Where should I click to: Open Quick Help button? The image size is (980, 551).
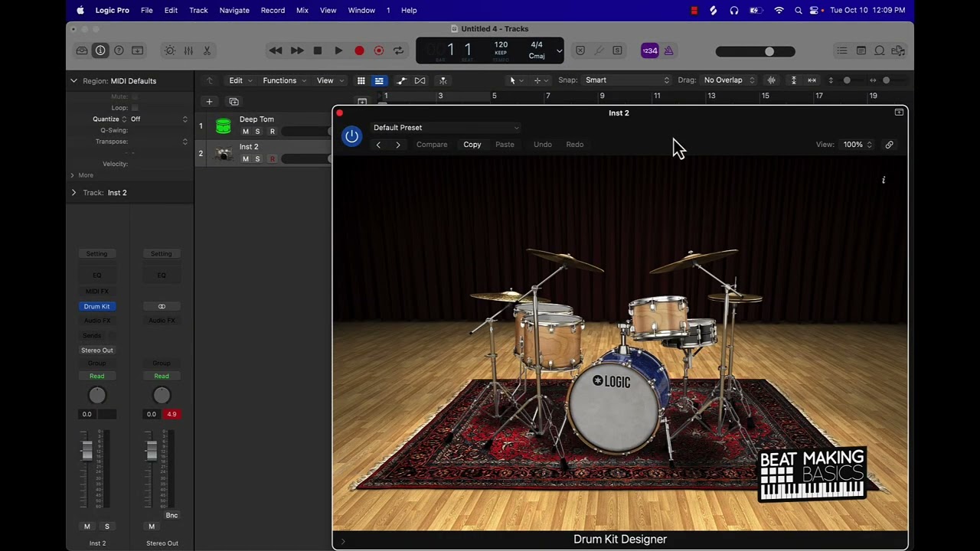(x=119, y=51)
